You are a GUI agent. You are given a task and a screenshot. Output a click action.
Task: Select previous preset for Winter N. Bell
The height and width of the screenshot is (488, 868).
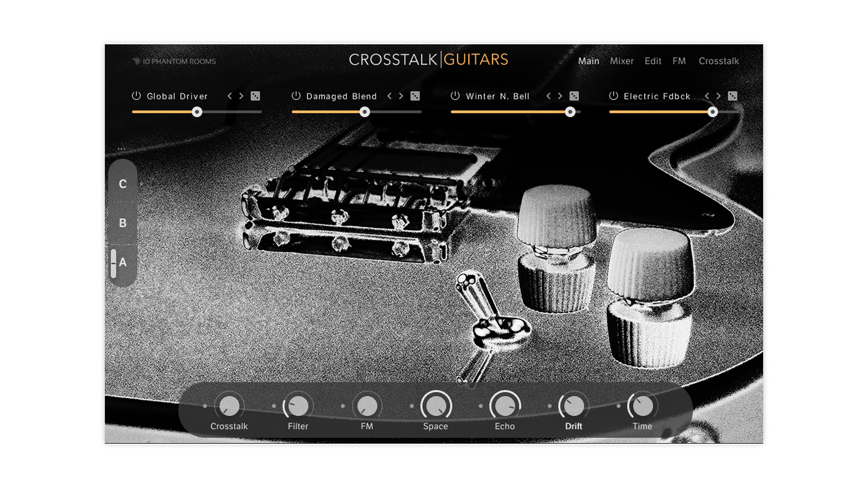coord(548,96)
